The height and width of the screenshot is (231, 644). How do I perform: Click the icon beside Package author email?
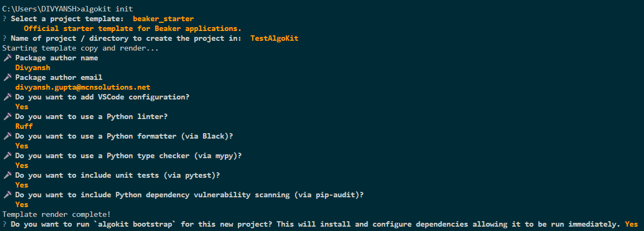(x=7, y=77)
